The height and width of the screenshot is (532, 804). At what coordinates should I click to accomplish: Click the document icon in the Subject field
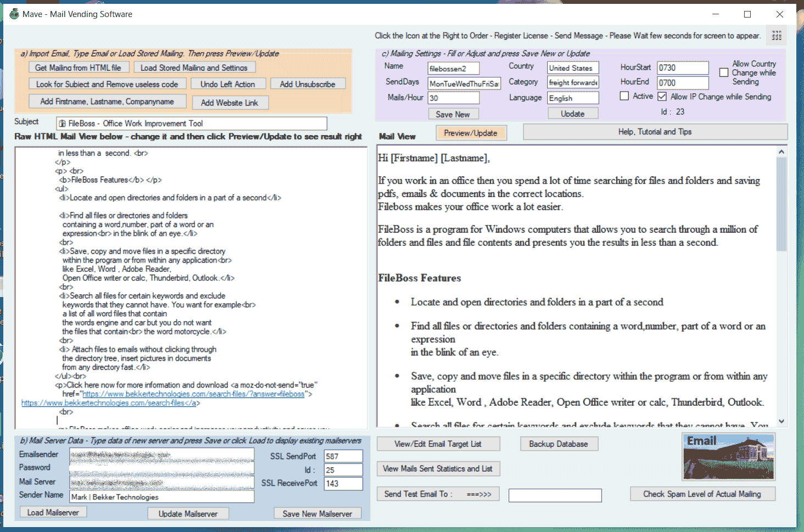[x=63, y=124]
